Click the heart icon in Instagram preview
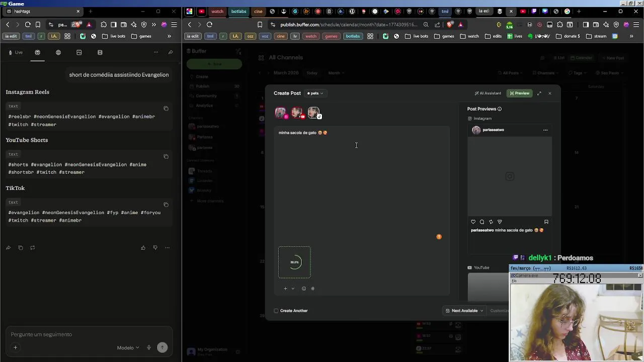The width and height of the screenshot is (644, 362). tap(473, 222)
